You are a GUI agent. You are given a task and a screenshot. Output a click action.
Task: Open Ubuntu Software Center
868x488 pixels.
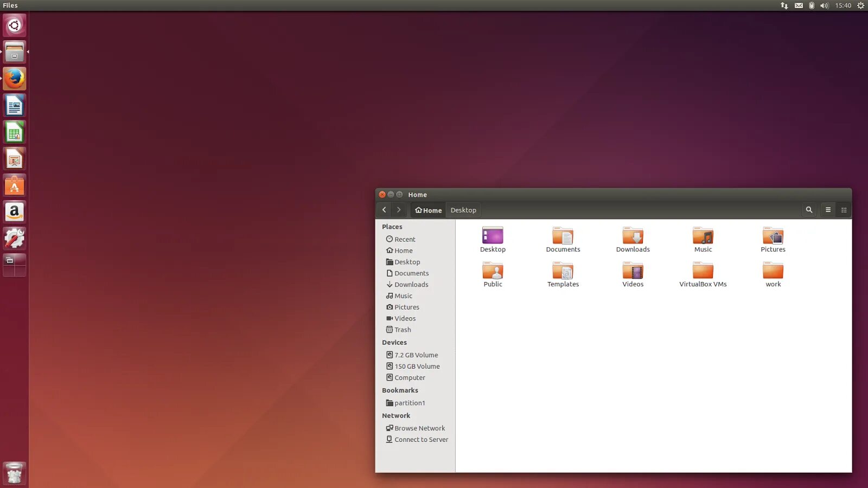tap(15, 185)
